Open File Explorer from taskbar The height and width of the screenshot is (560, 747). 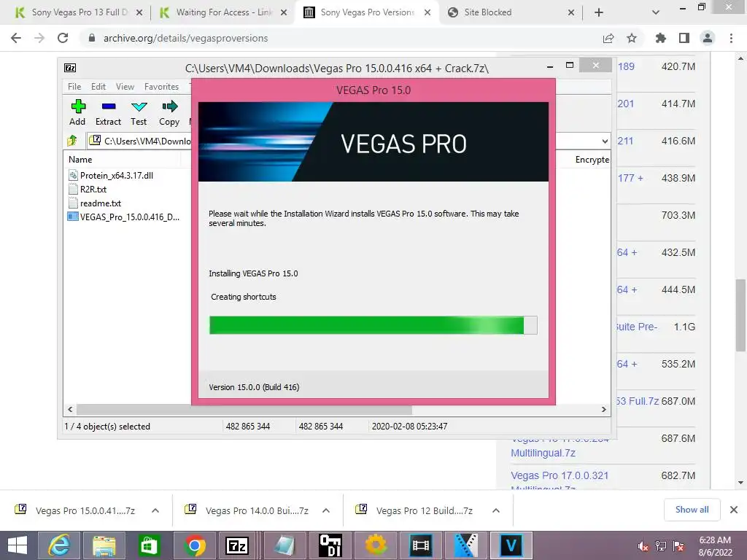(x=104, y=545)
